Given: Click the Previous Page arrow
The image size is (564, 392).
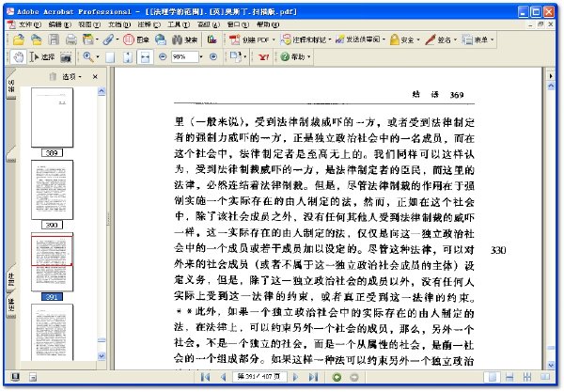Looking at the screenshot, I should point(223,377).
